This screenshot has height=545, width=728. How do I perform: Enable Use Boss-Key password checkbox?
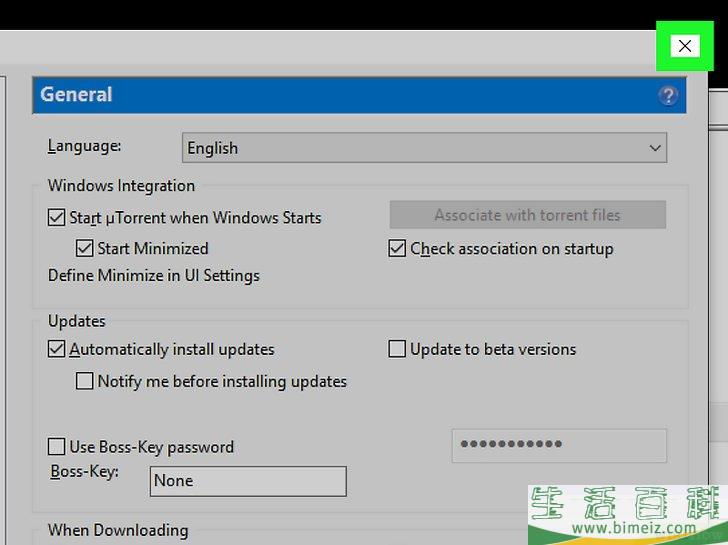(57, 447)
